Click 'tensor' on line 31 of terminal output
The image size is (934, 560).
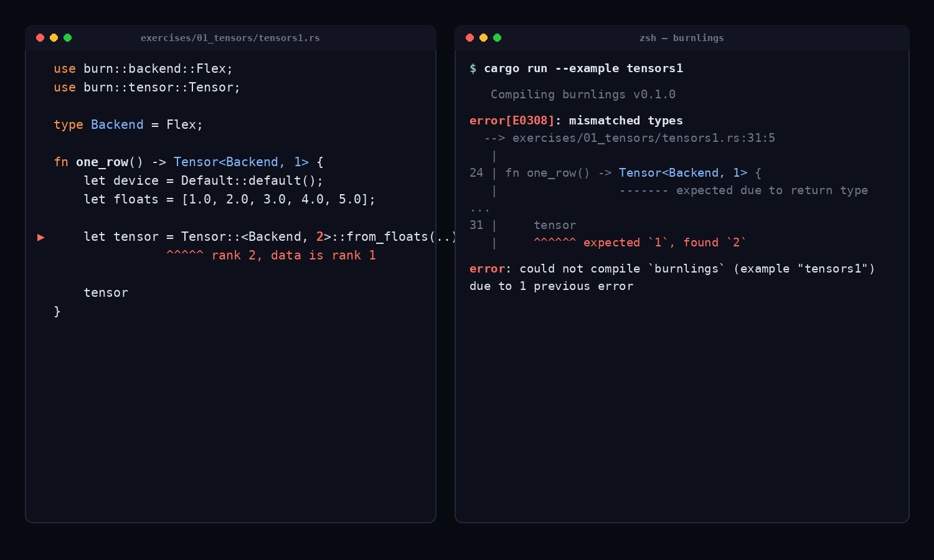tap(555, 225)
